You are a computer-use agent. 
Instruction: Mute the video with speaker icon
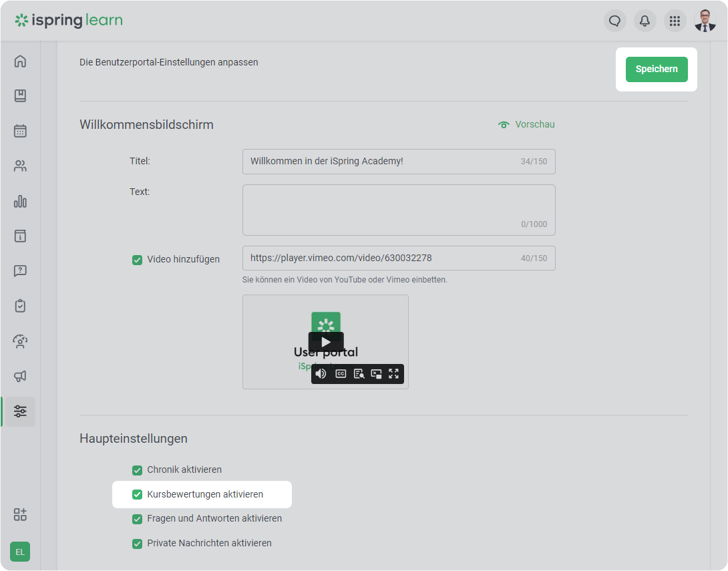tap(321, 373)
